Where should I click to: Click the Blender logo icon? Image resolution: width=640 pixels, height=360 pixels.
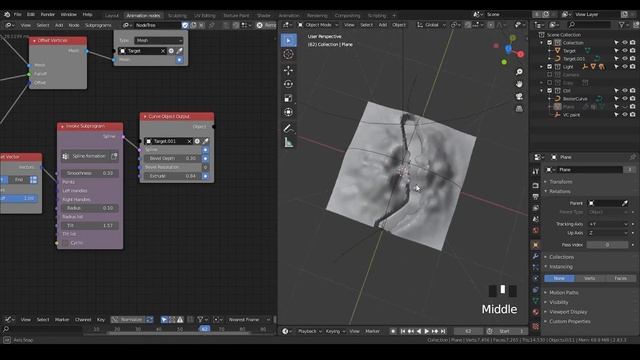point(7,14)
